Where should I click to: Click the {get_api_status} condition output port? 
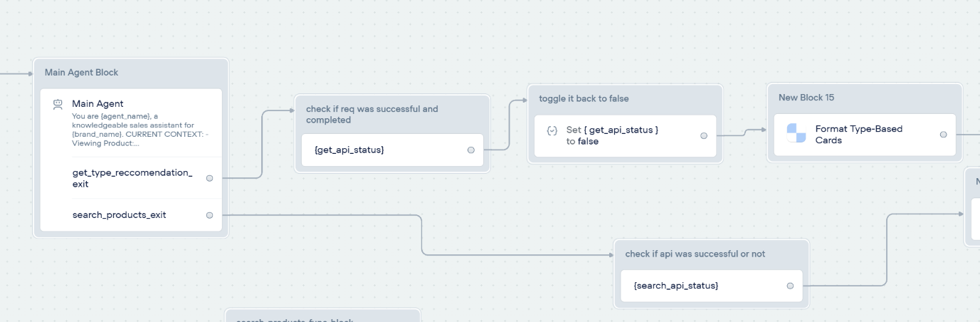(x=470, y=150)
